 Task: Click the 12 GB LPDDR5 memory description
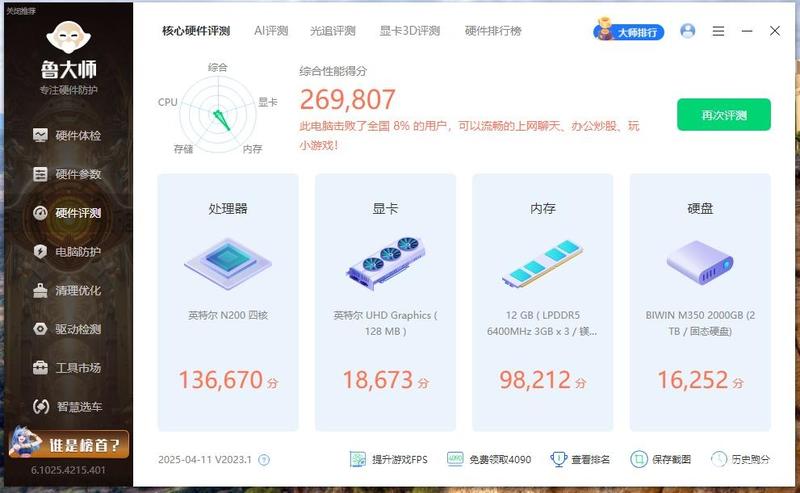(542, 323)
